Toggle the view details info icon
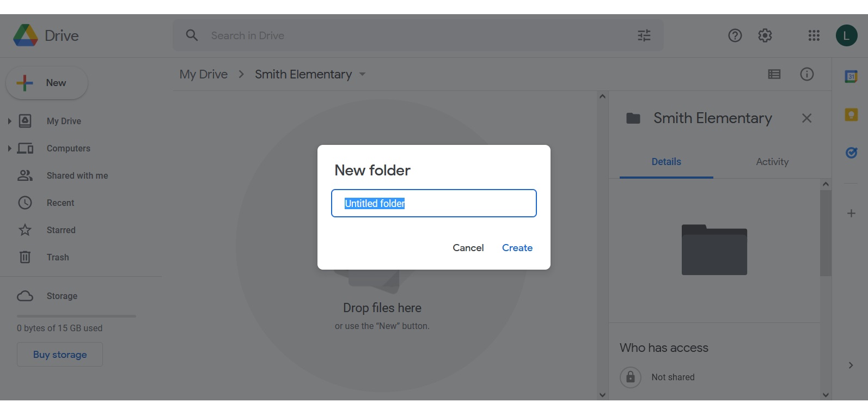 pyautogui.click(x=807, y=74)
